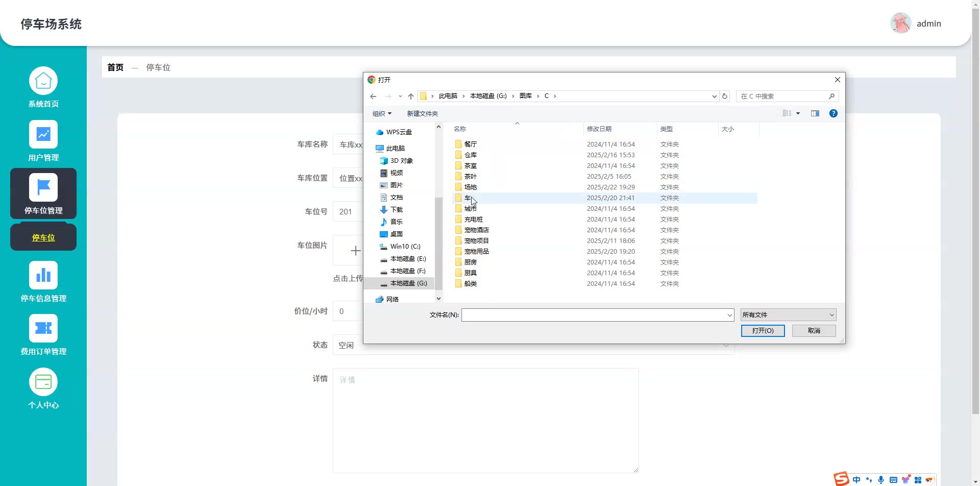This screenshot has width=980, height=486.
Task: Click the search magnifier in file dialog
Action: click(x=831, y=96)
